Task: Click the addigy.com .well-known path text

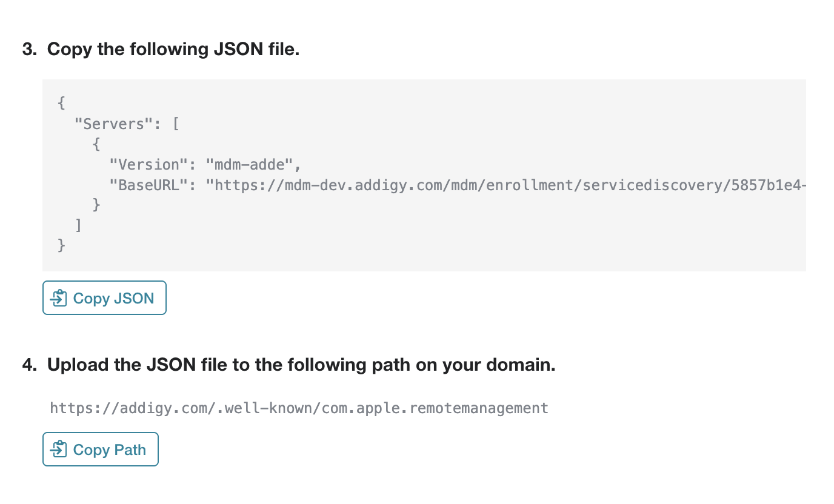Action: click(x=299, y=408)
